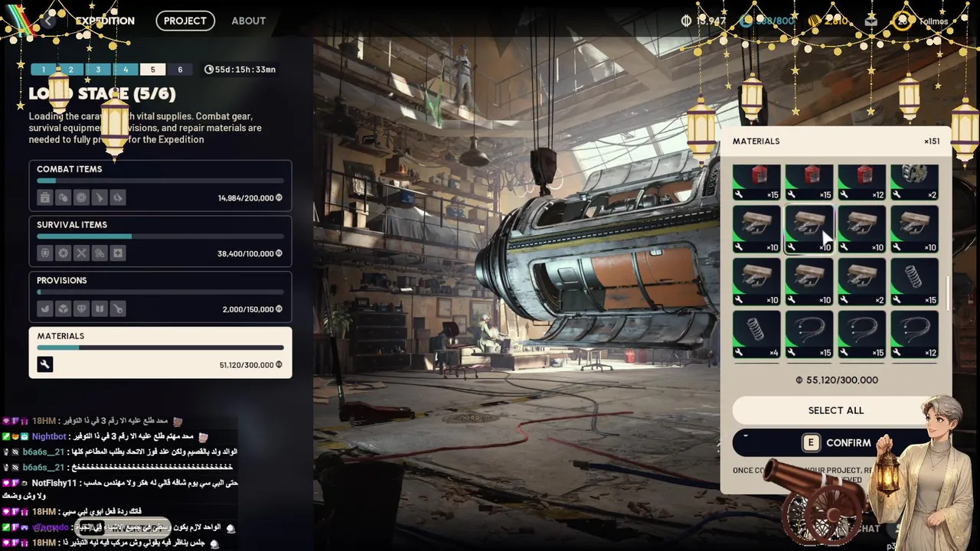Go back with the top-left arrow
Viewport: 980px width, 551px height.
pos(48,21)
